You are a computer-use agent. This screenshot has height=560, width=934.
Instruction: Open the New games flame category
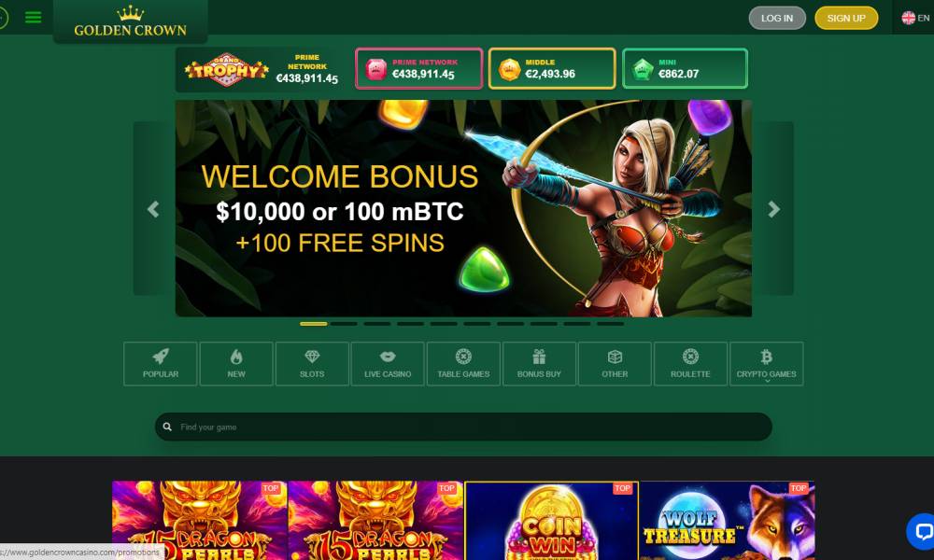coord(236,364)
